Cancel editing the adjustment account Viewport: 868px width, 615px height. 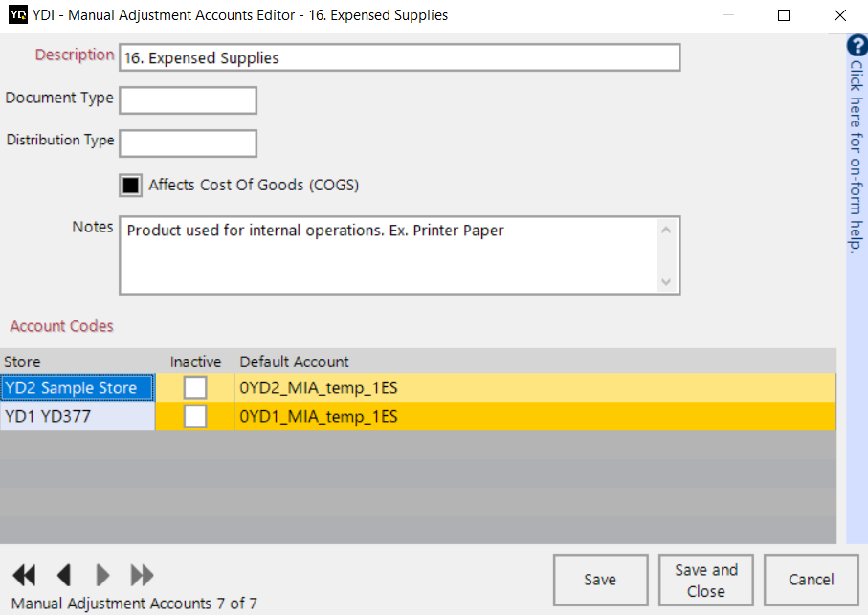[x=811, y=580]
